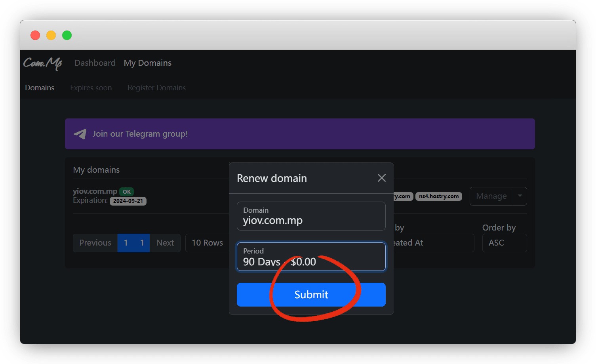This screenshot has width=596, height=364.
Task: Click the Telegram paper plane icon
Action: click(x=80, y=134)
